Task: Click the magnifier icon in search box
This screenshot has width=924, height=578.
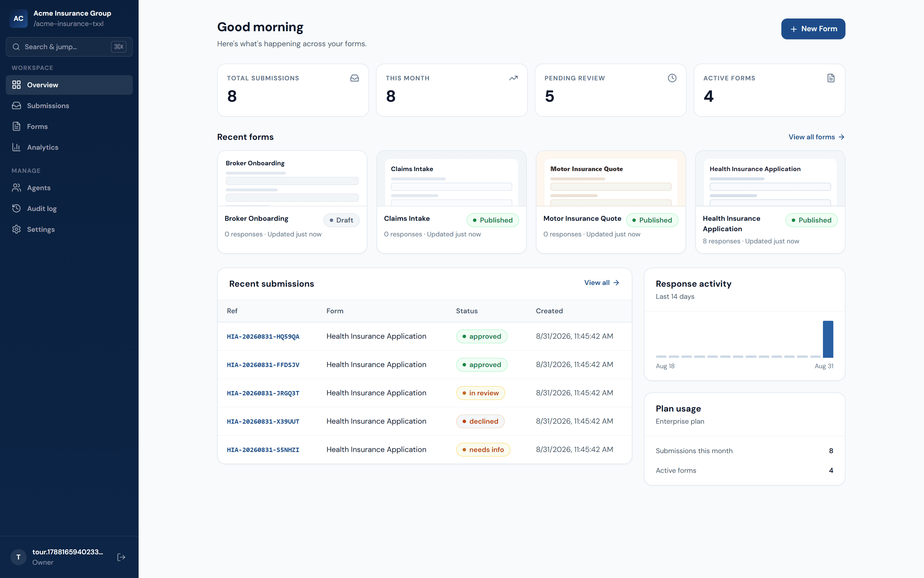Action: [16, 47]
